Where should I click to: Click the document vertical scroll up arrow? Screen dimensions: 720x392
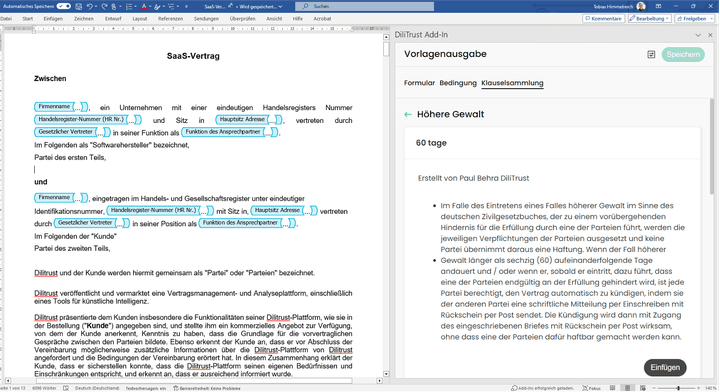tap(386, 37)
